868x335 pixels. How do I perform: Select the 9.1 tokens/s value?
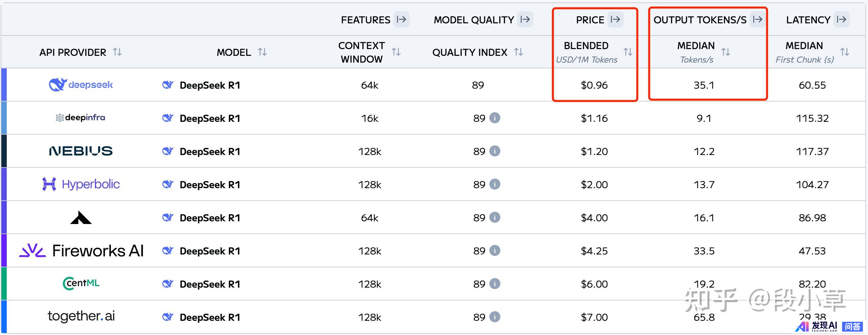coord(704,118)
